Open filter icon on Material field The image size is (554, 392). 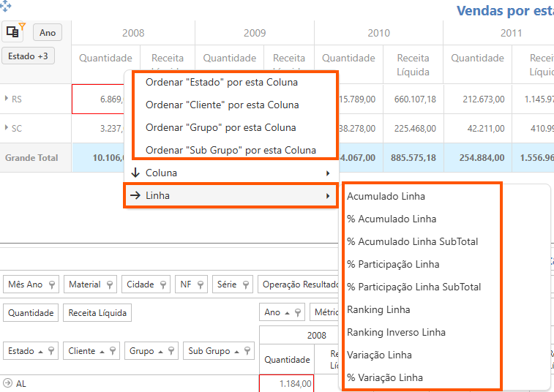[x=110, y=284]
